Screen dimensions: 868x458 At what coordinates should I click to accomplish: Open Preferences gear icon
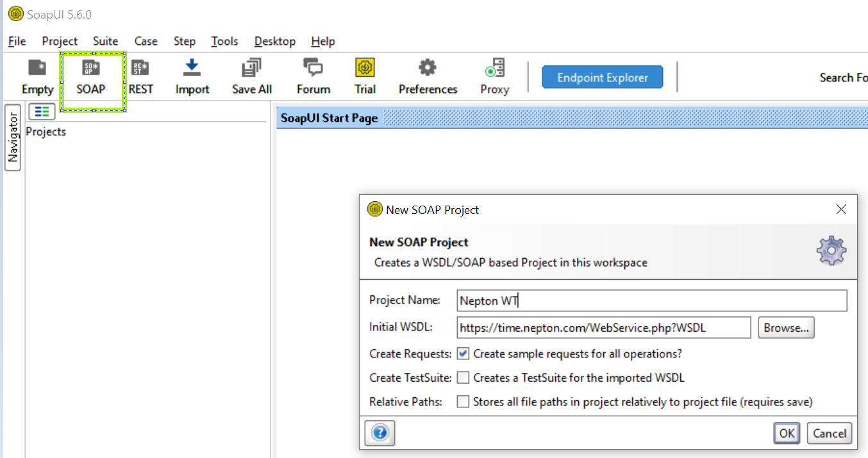(x=428, y=77)
